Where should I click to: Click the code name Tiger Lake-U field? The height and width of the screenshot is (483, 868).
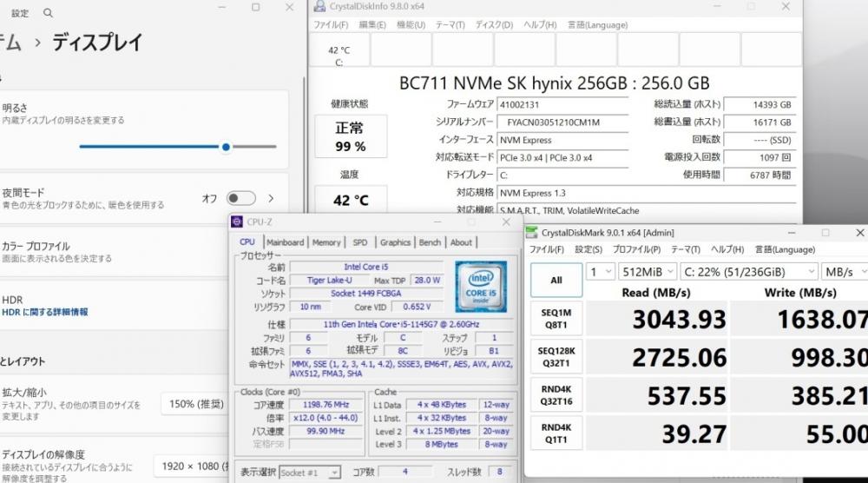click(329, 281)
